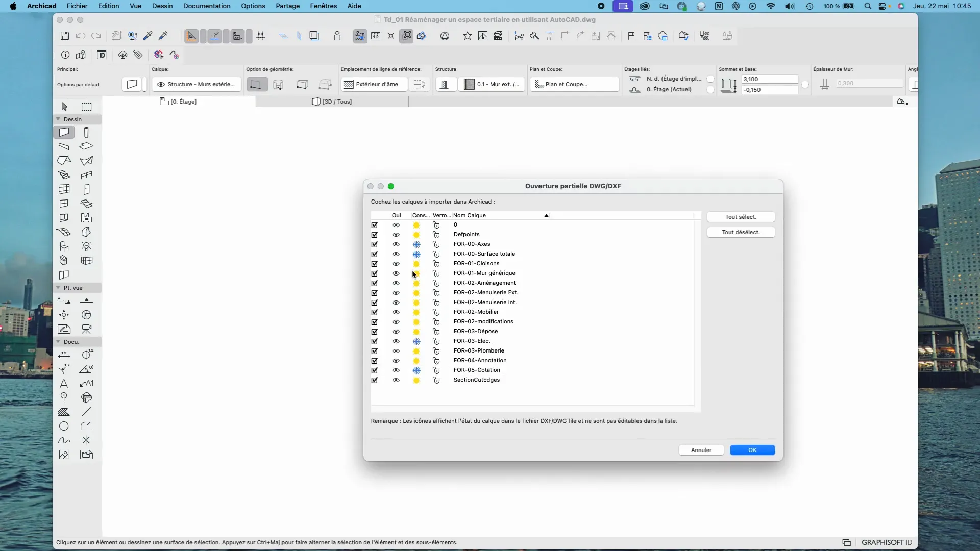The height and width of the screenshot is (551, 980).
Task: Uncheck the FOR-00-Axes layer checkbox
Action: [x=375, y=244]
